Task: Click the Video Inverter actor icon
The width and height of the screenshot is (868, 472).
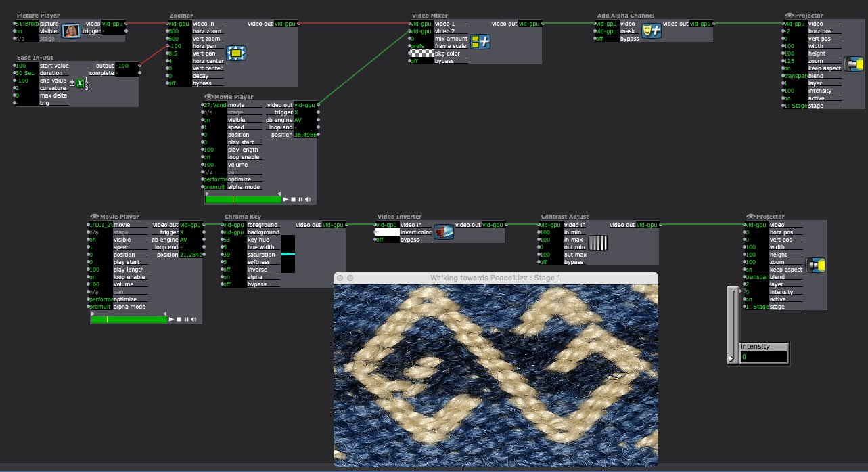Action: point(443,232)
